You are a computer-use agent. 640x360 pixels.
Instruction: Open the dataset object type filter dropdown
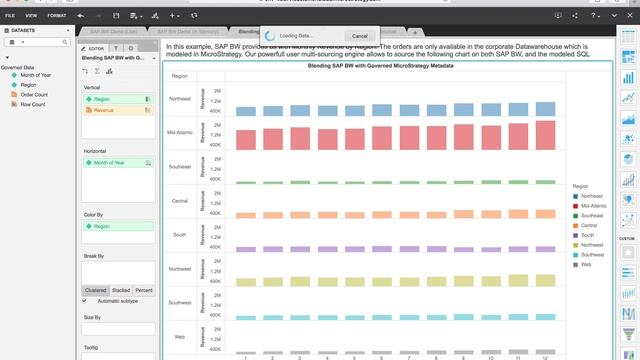(x=16, y=42)
